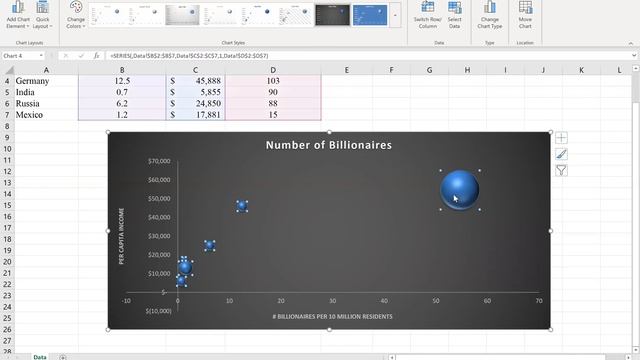Select column D header
Image resolution: width=640 pixels, height=360 pixels.
tap(273, 70)
